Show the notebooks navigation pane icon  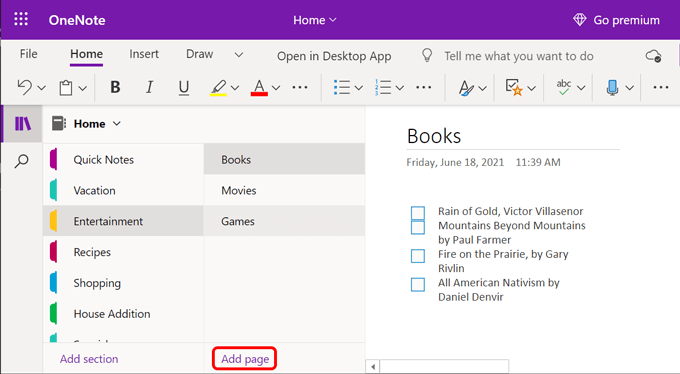(23, 124)
